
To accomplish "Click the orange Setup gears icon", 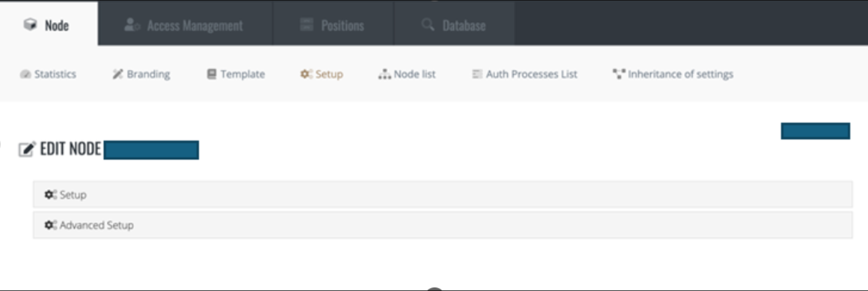I will 306,75.
